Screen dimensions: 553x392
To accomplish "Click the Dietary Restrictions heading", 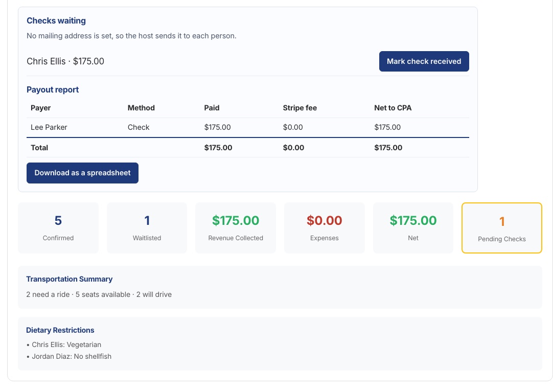I will (60, 330).
